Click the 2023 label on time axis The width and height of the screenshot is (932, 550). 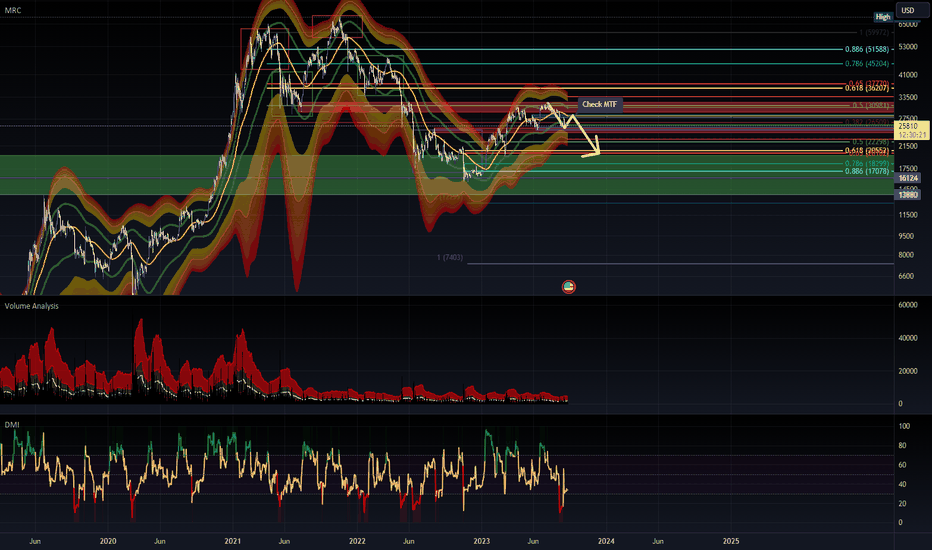point(481,541)
